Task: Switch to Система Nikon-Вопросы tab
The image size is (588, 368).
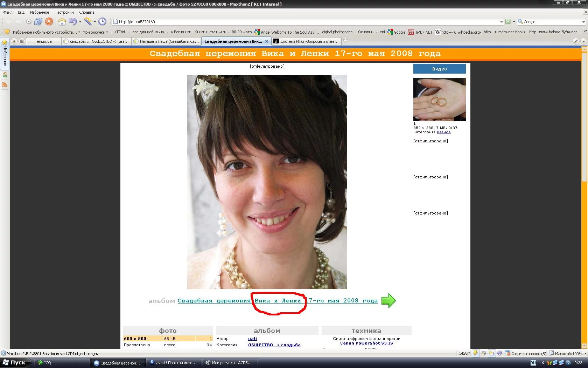Action: 306,41
